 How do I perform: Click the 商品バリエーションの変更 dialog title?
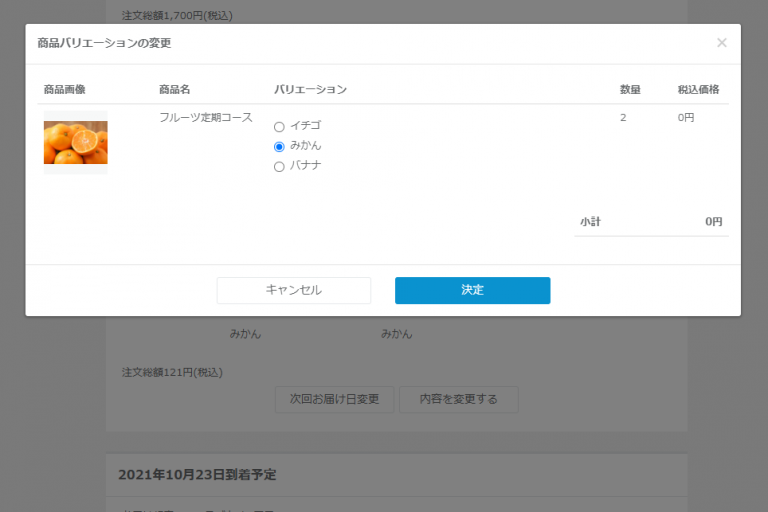[104, 43]
